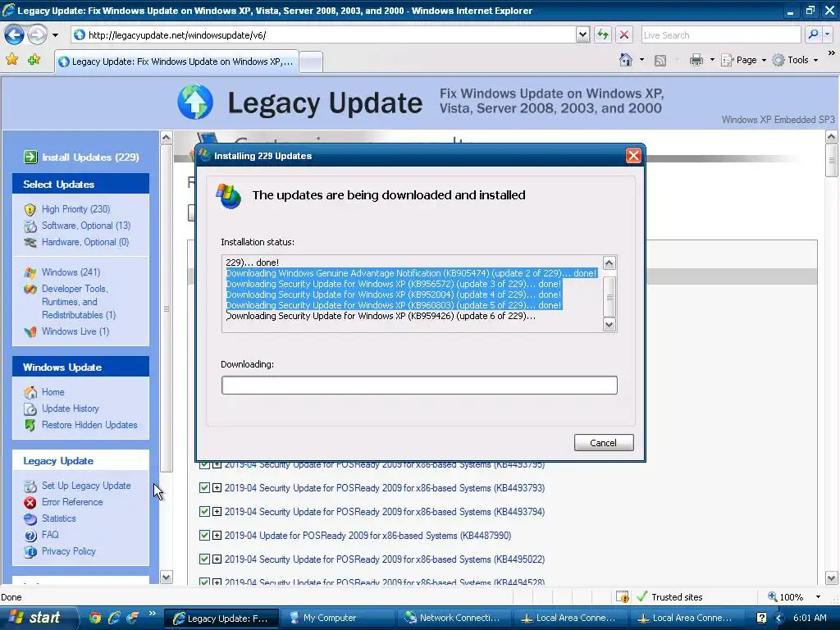The height and width of the screenshot is (630, 840).
Task: Switch to My Computer taskbar window
Action: coord(336,618)
